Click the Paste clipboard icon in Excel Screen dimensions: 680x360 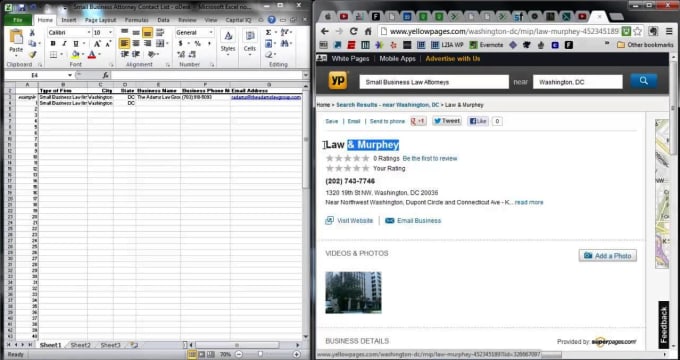pyautogui.click(x=16, y=37)
